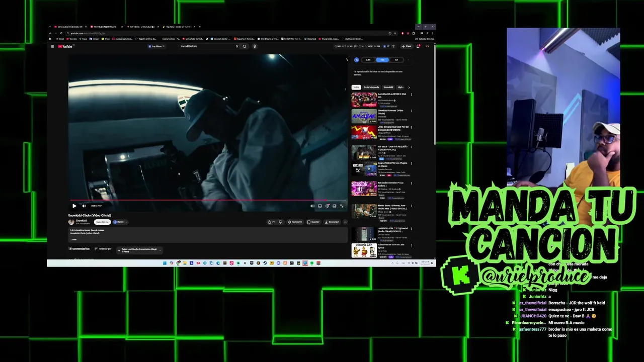
Task: Click Snowkidd channel name link
Action: pyautogui.click(x=81, y=220)
